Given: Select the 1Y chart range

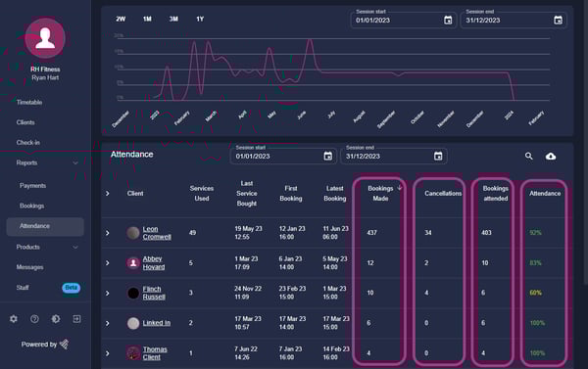Looking at the screenshot, I should [x=200, y=20].
